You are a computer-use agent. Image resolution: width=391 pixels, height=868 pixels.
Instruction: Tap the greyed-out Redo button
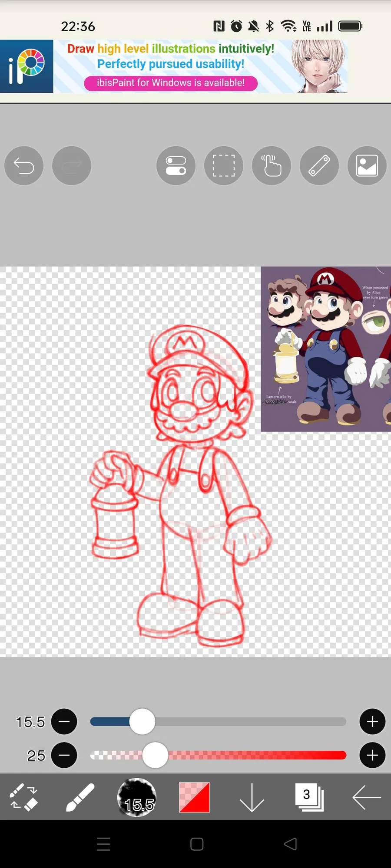point(72,166)
